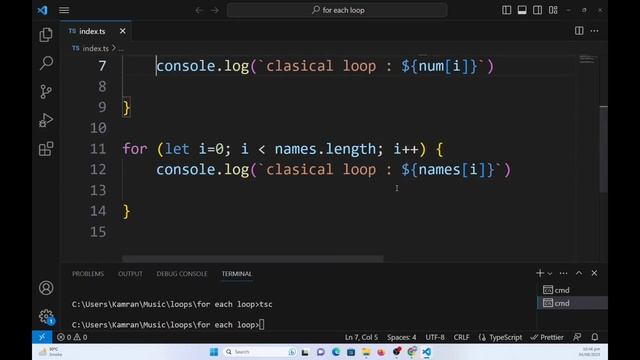This screenshot has height=360, width=640.
Task: Change encoding via UTF-8 status entry
Action: (x=435, y=337)
